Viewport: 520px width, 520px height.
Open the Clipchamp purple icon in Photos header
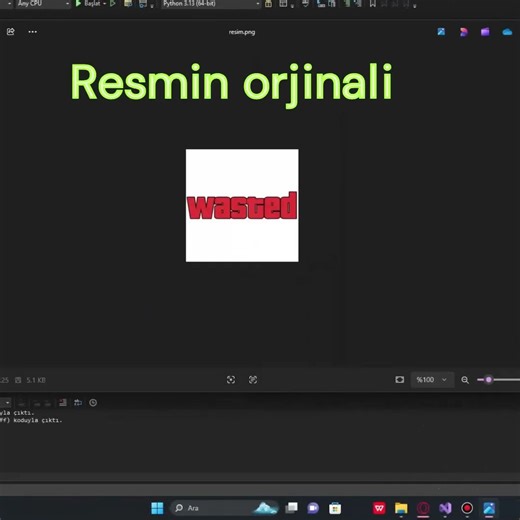click(x=485, y=32)
